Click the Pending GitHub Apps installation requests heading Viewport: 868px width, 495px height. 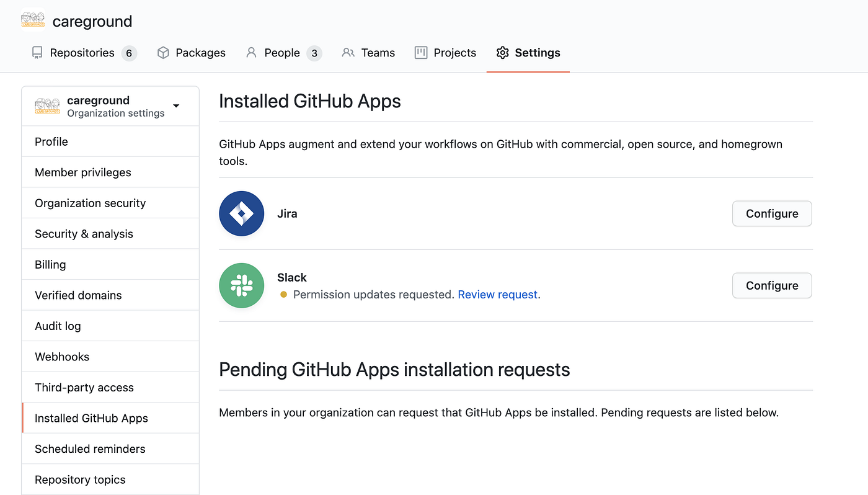point(394,370)
